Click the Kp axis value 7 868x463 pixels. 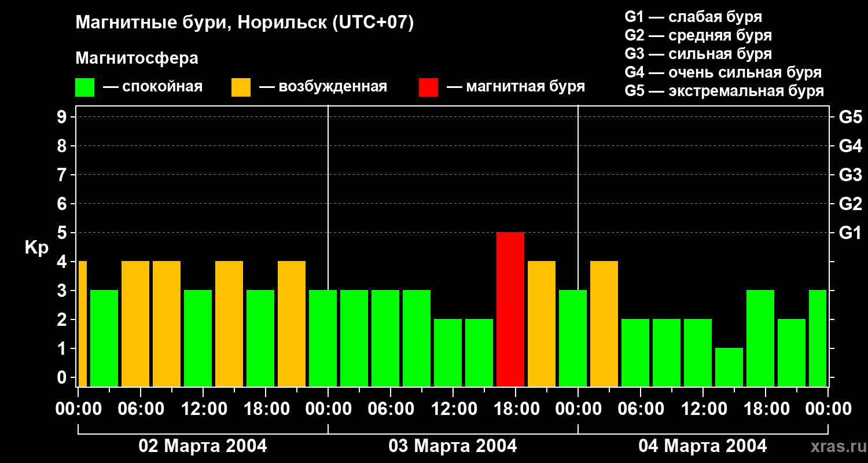(x=63, y=175)
